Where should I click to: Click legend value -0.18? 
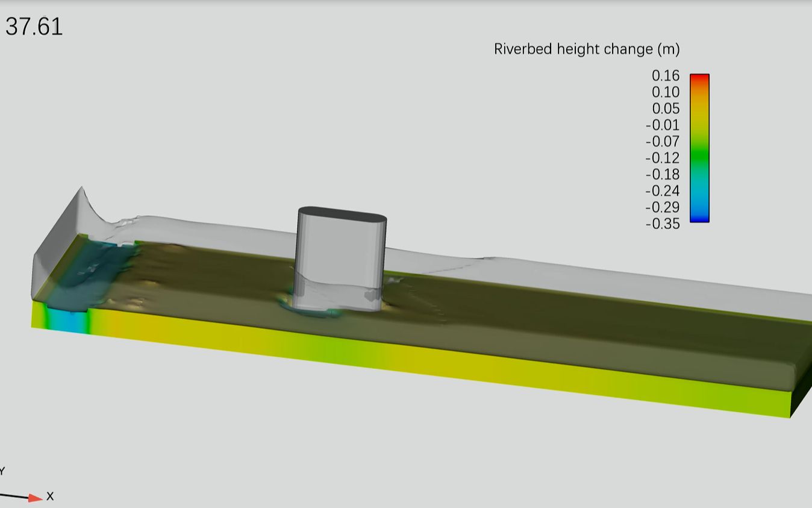663,174
